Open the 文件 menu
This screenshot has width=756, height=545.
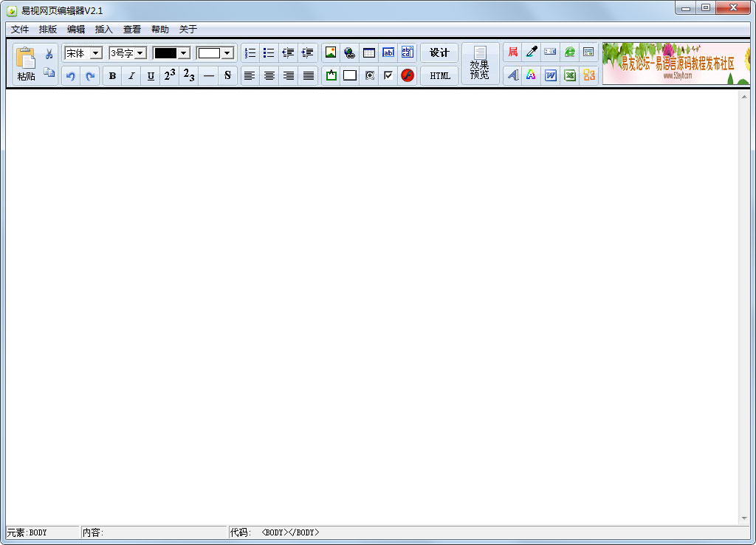20,30
